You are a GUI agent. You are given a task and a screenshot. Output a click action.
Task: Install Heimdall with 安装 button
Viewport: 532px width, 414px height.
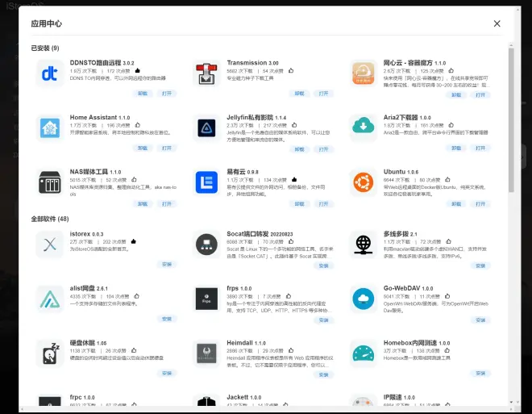click(x=323, y=374)
